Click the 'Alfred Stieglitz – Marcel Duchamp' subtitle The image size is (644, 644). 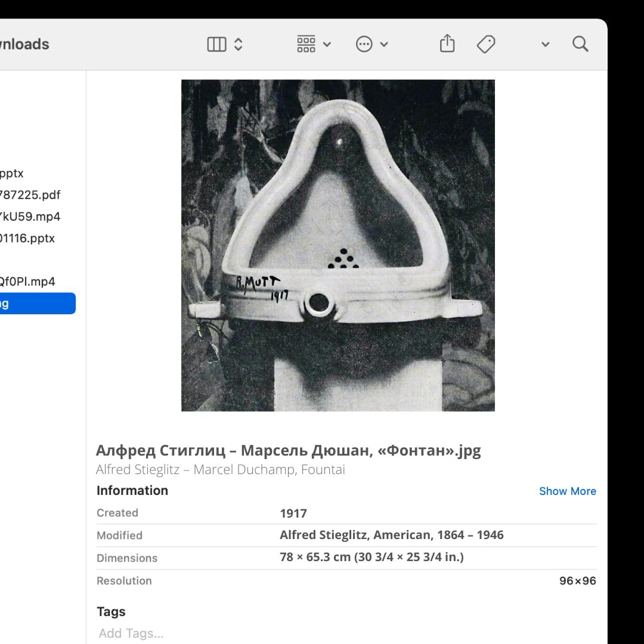pos(221,469)
